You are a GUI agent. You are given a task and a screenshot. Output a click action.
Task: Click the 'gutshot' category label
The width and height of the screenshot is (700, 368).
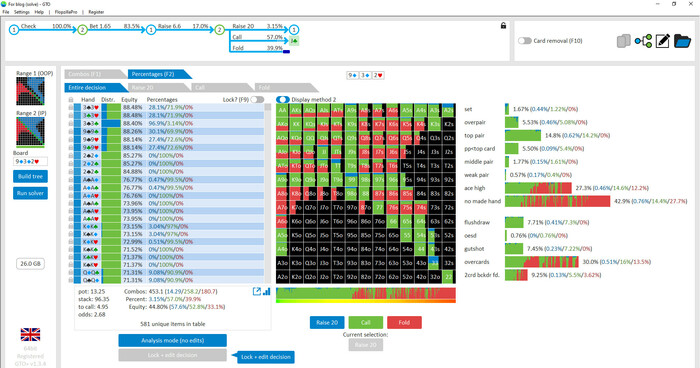coord(474,248)
